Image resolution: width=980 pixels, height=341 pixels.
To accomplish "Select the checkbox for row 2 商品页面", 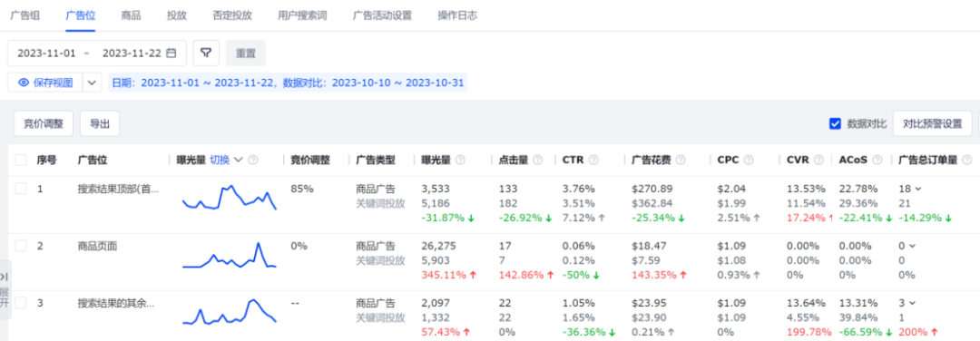I will click(x=21, y=246).
